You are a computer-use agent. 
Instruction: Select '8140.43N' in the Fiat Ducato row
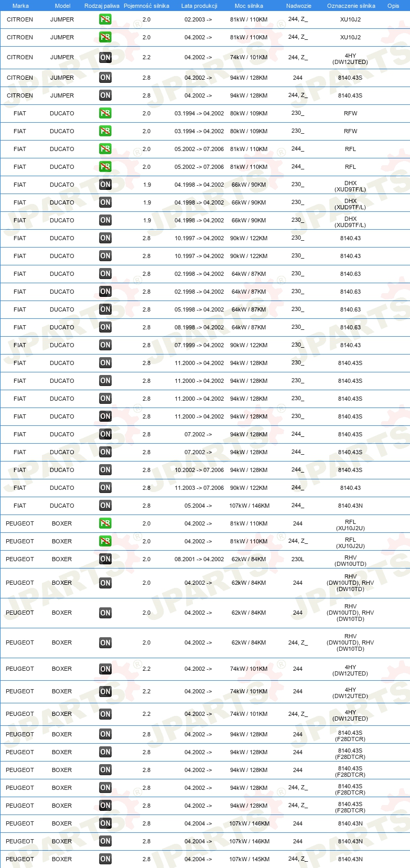pos(350,506)
